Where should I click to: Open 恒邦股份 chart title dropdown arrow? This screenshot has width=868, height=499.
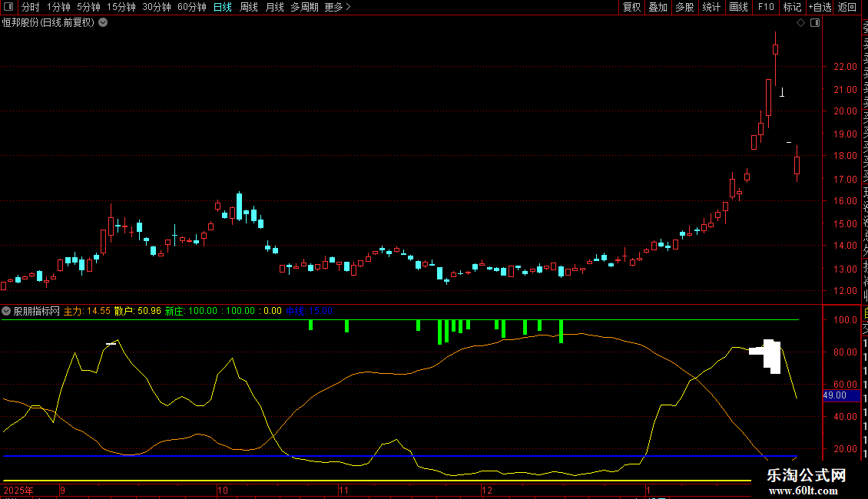click(x=103, y=22)
